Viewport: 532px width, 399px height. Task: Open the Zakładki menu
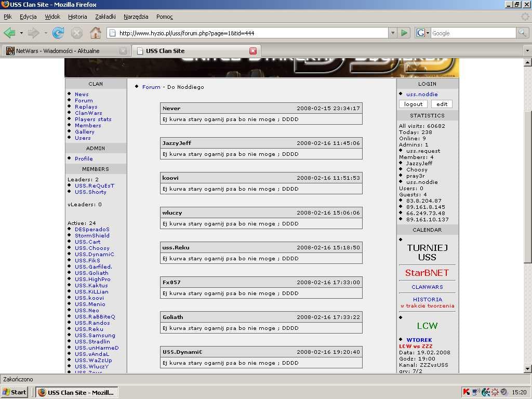105,17
